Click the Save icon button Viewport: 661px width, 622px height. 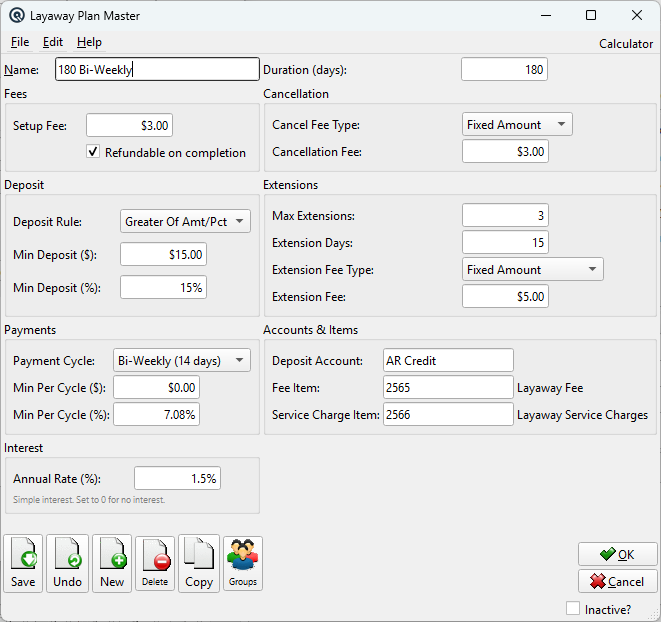pyautogui.click(x=23, y=563)
